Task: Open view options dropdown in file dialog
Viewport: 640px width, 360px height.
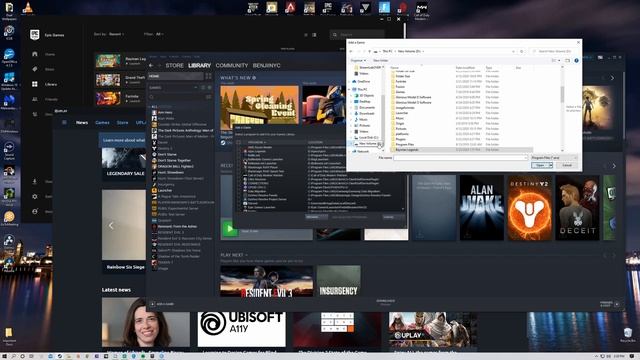Action: [x=559, y=60]
